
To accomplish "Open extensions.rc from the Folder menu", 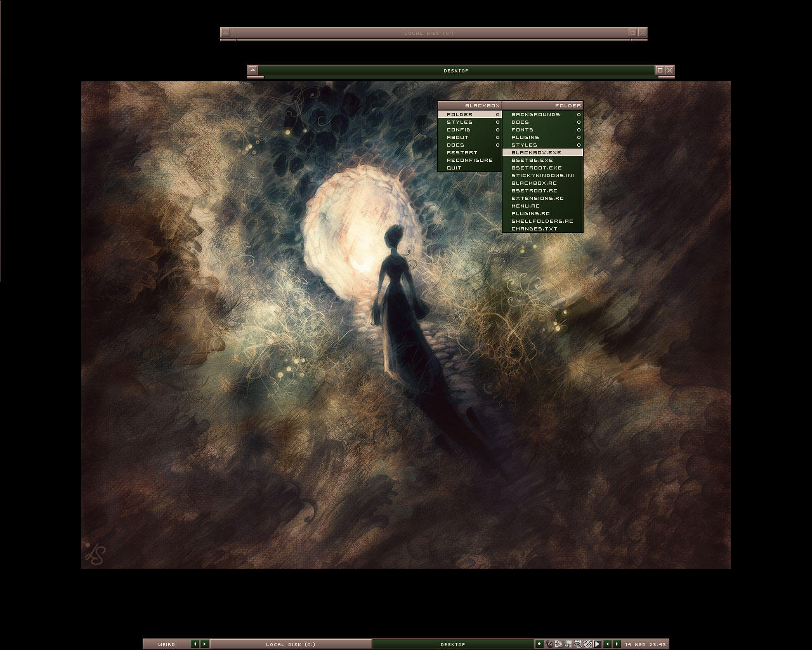I will pyautogui.click(x=542, y=198).
